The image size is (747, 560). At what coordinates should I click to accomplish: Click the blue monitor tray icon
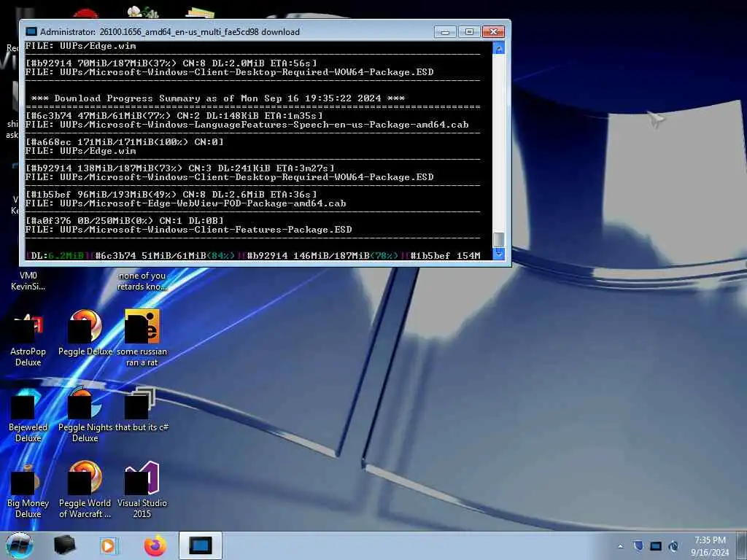[656, 546]
